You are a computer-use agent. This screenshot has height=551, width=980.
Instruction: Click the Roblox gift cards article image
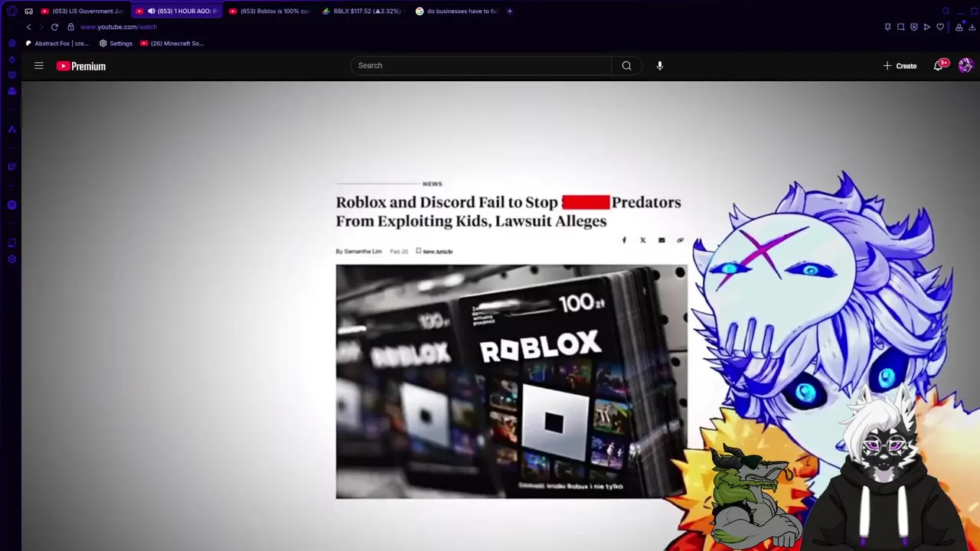tap(511, 382)
